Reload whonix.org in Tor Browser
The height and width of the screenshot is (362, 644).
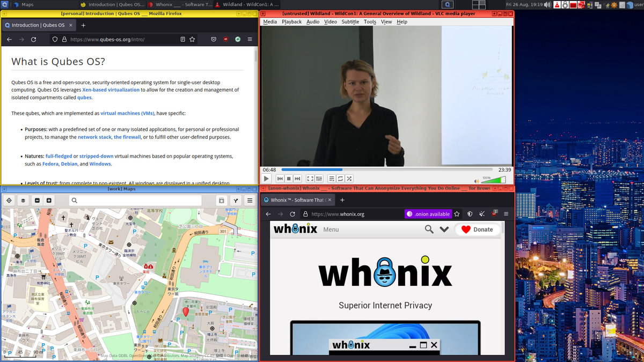293,214
